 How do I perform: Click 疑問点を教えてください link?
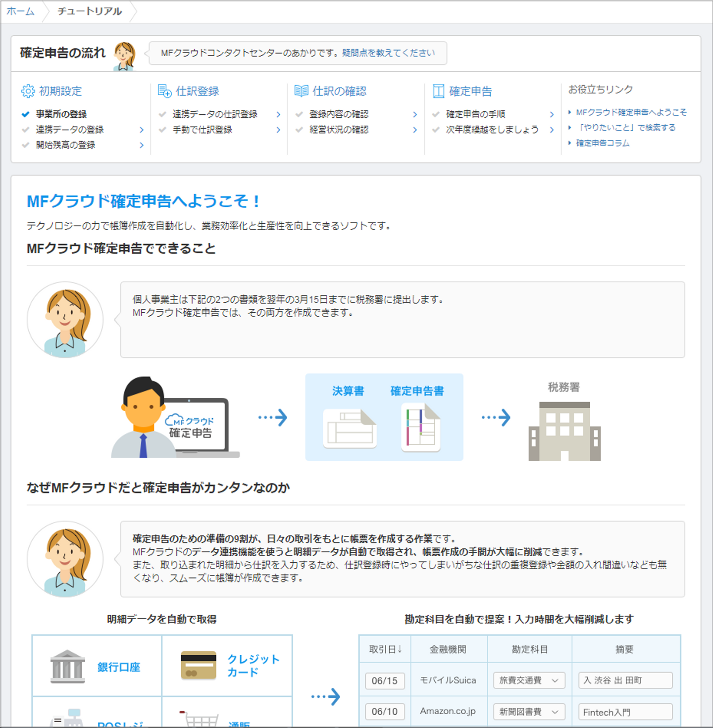(389, 53)
